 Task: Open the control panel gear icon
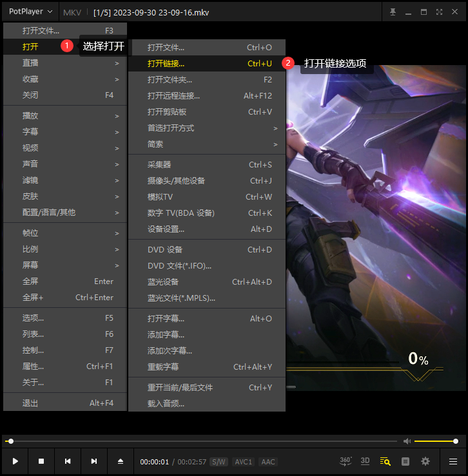425,461
